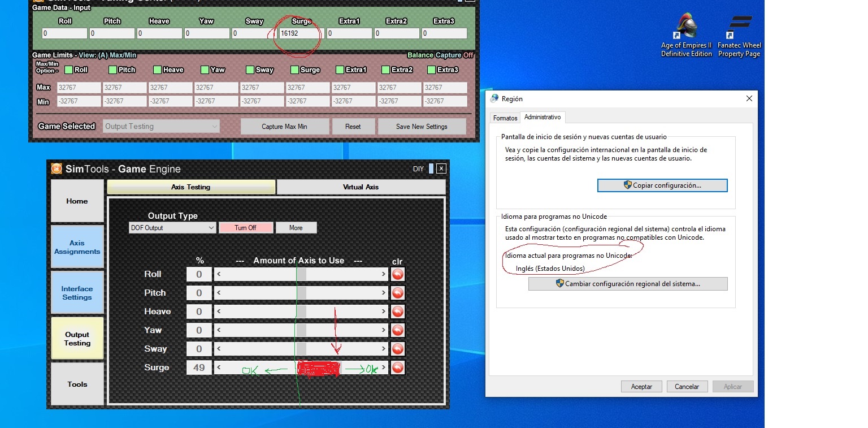Click right arrow on Heave slider

384,312
